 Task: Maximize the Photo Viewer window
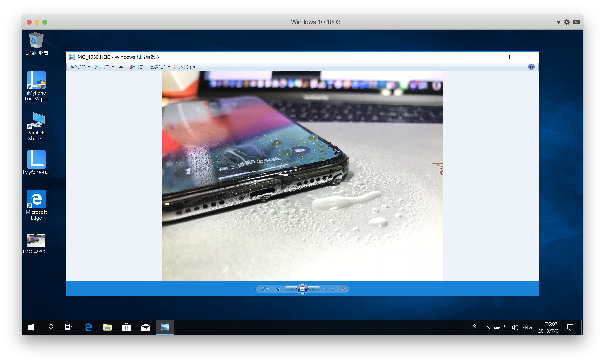click(511, 57)
